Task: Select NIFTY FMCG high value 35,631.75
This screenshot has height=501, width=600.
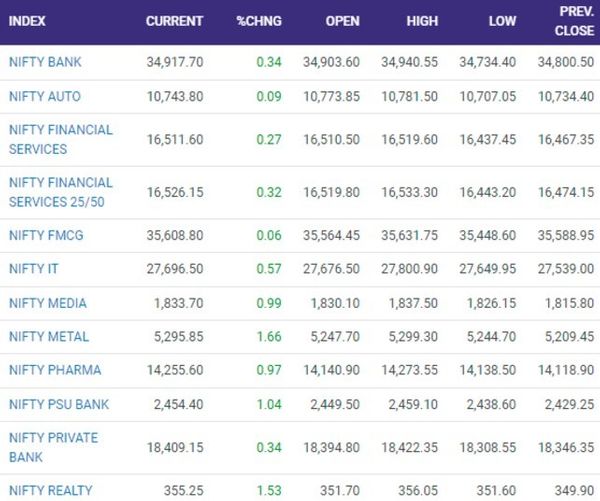Action: pos(409,235)
